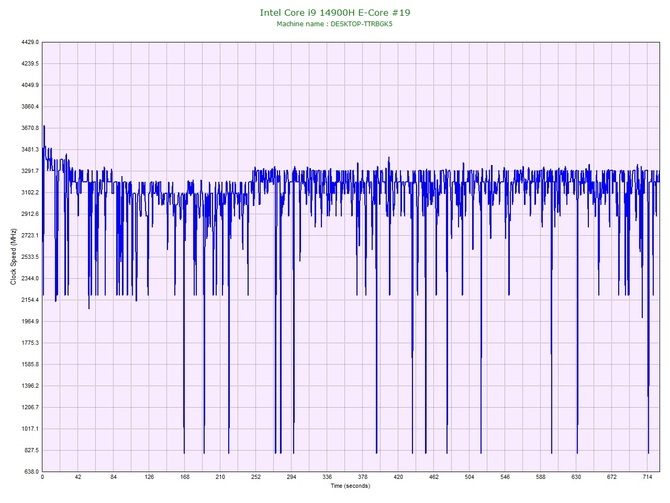
Task: Click the 462 time axis label
Action: point(434,477)
